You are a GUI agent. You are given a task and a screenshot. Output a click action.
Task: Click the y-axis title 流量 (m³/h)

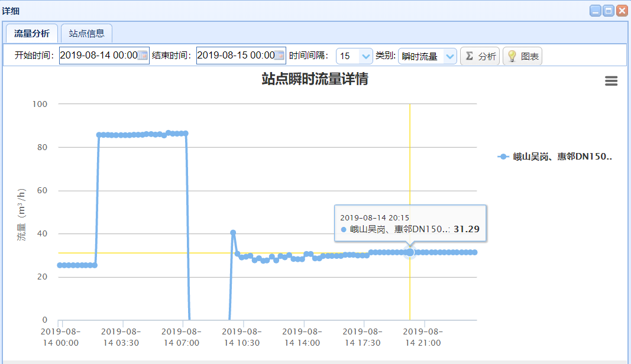[21, 214]
